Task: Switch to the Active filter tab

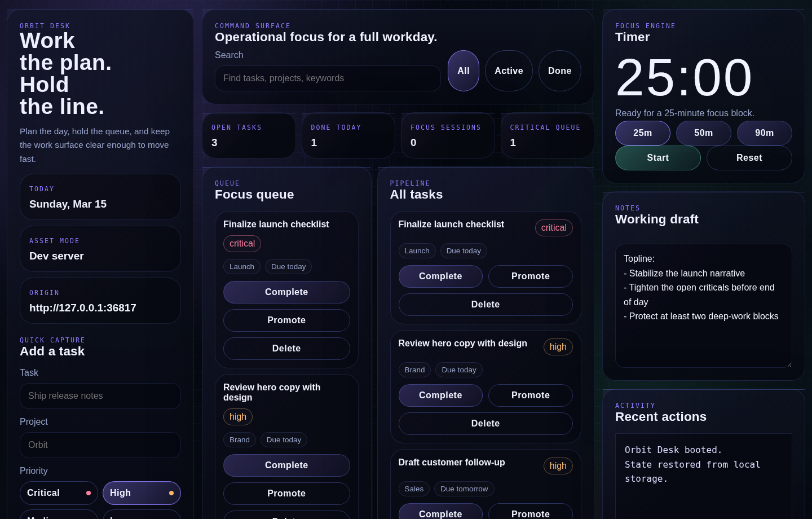Action: 509,71
